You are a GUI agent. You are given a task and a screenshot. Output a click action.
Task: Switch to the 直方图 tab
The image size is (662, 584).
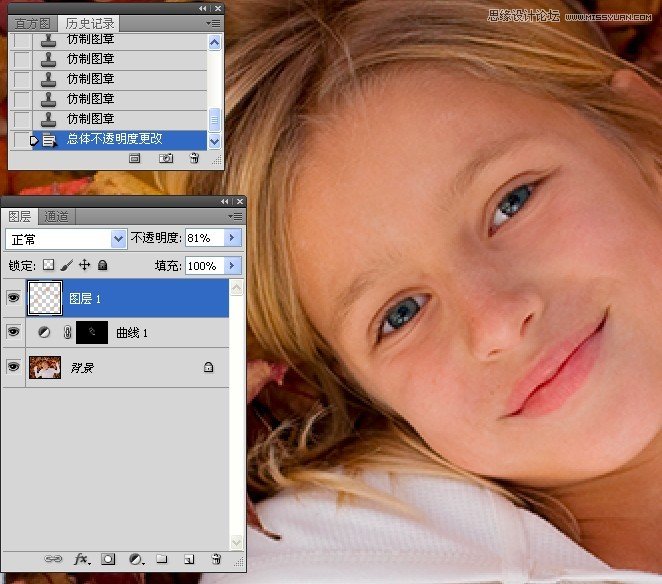(x=32, y=23)
